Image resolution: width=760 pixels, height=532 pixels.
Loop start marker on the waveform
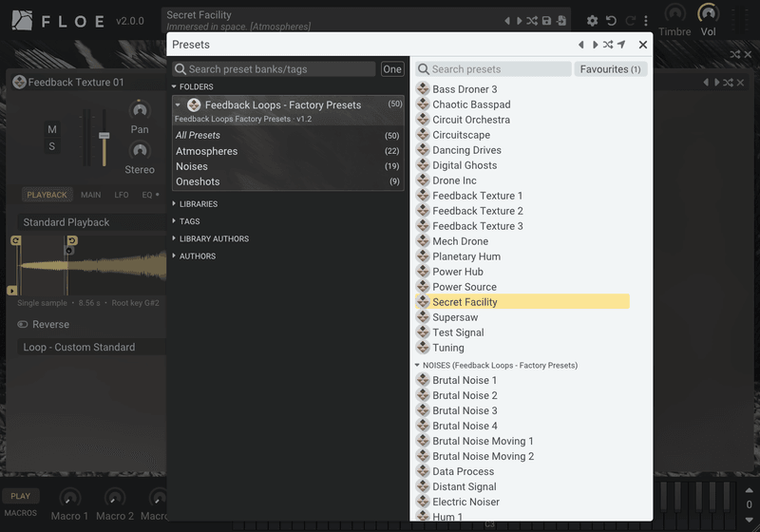pos(16,240)
